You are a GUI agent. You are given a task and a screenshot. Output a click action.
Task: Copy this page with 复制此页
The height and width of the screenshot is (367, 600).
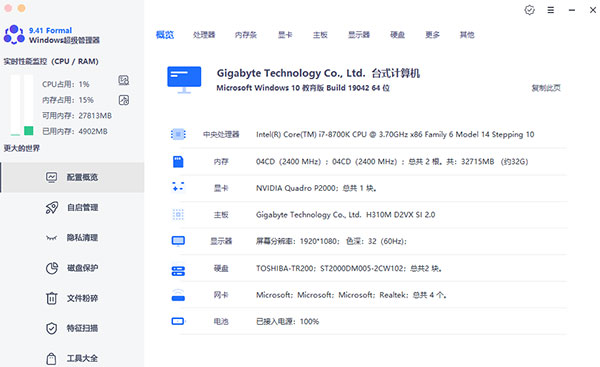click(546, 88)
